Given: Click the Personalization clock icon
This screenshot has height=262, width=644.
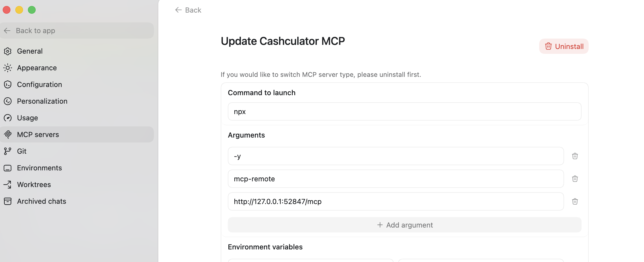Looking at the screenshot, I should 8,101.
